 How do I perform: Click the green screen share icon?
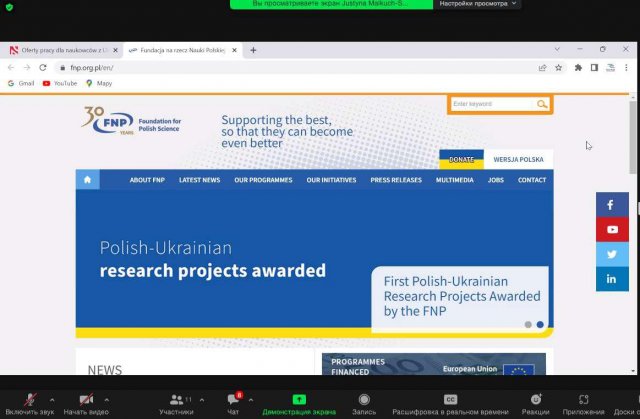click(x=298, y=399)
